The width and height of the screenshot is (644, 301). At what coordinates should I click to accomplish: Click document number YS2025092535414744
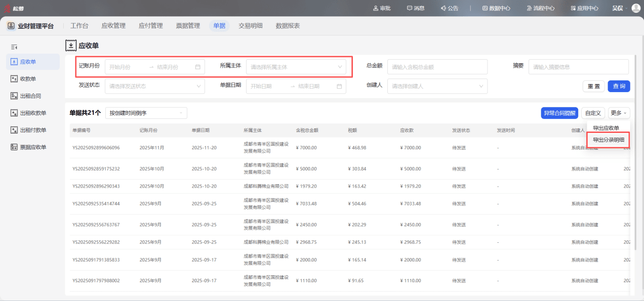[x=96, y=204]
